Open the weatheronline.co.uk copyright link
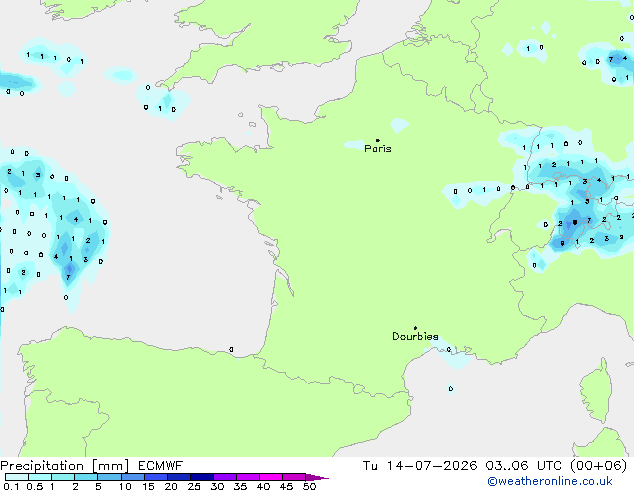634x490 pixels. tap(549, 481)
